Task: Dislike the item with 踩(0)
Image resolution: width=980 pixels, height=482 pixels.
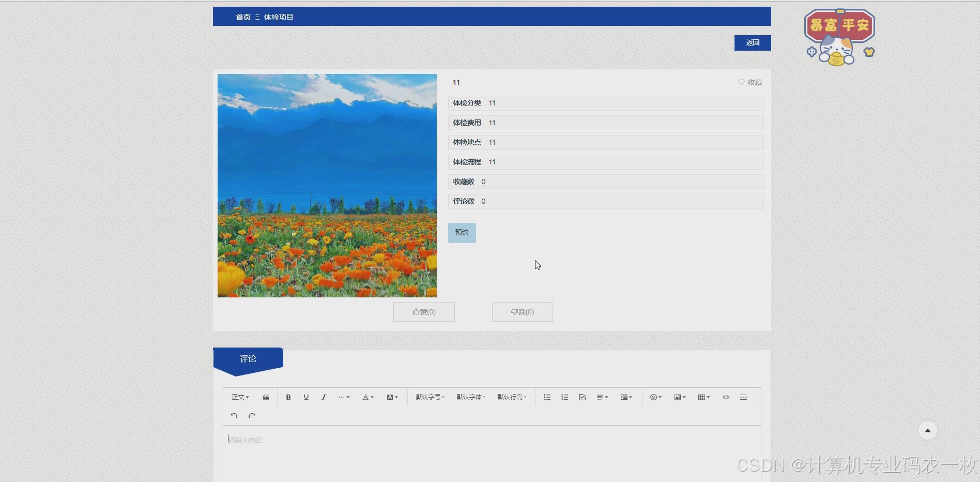Action: pos(523,312)
